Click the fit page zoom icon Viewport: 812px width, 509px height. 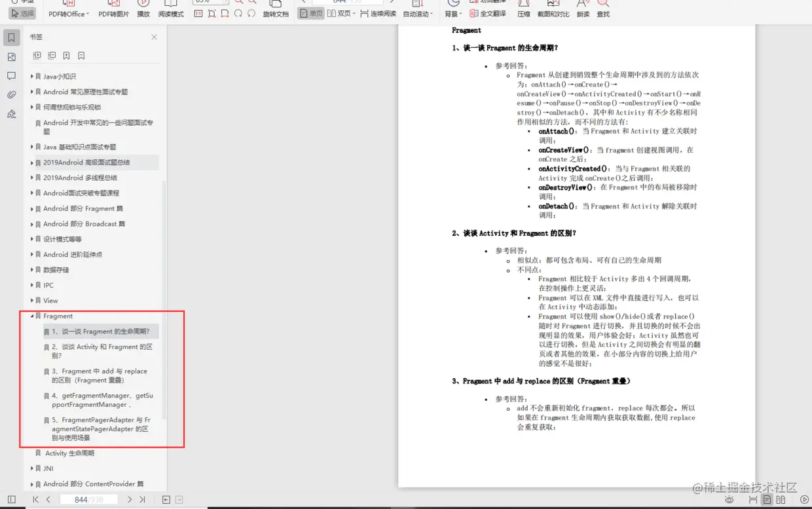[x=212, y=13]
